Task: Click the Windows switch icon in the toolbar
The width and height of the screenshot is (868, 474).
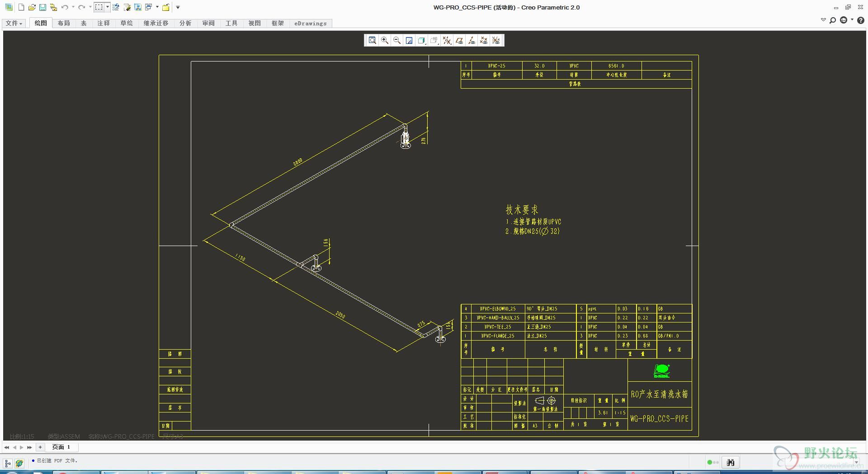Action: click(x=148, y=7)
